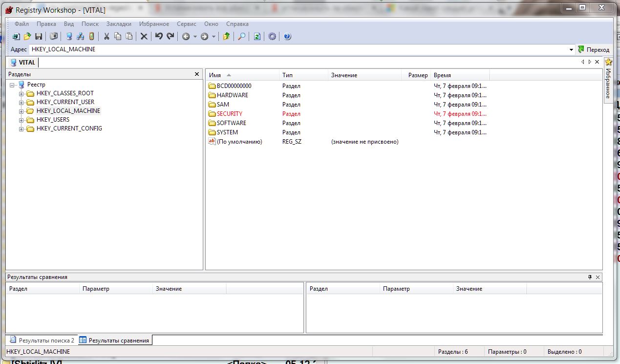Open the Поиск menu

[90, 24]
